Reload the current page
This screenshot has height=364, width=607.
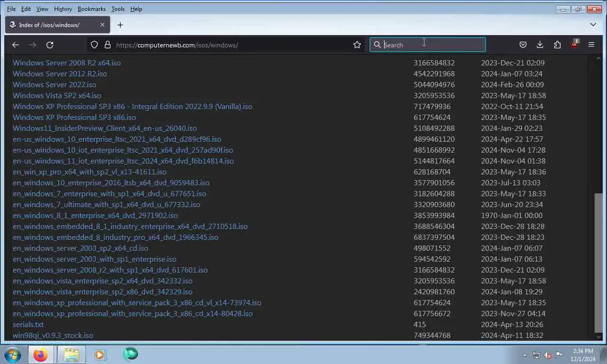50,45
